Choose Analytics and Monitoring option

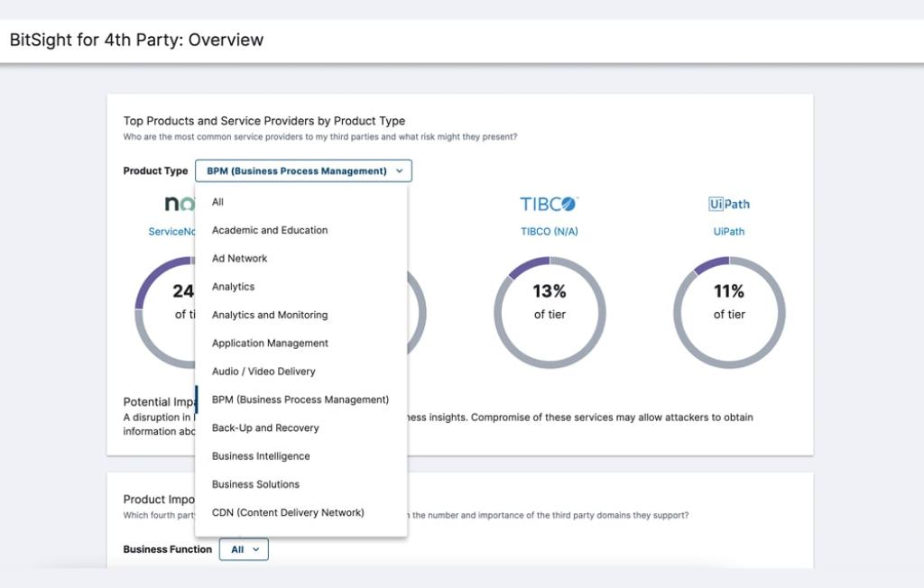point(270,315)
